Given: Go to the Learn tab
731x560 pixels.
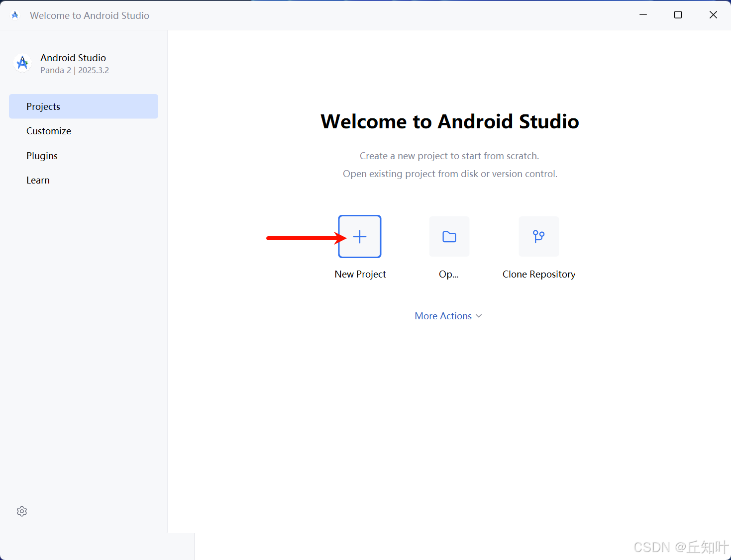Looking at the screenshot, I should click(84, 180).
